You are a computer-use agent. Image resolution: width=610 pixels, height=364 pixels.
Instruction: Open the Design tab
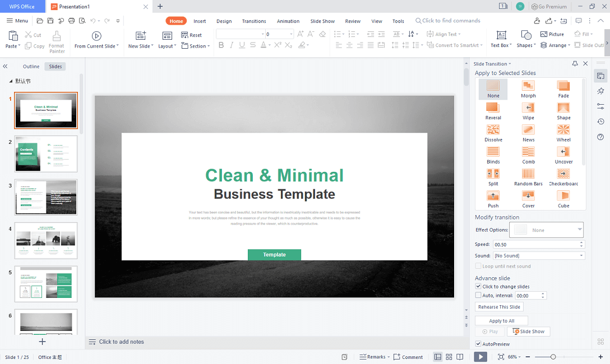pos(224,21)
